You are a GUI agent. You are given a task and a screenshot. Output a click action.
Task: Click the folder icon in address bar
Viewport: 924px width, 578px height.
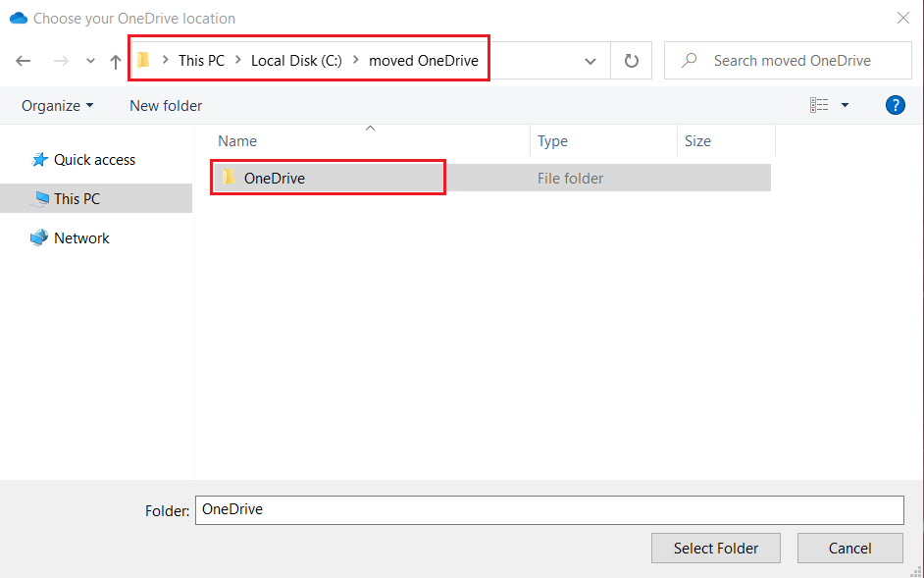coord(144,60)
